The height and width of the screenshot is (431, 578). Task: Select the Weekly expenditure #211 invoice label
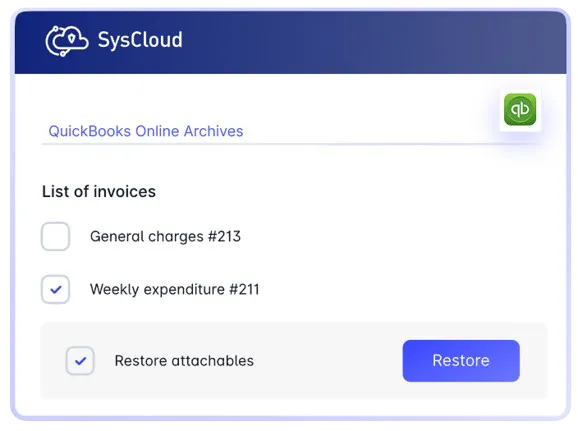pos(175,289)
